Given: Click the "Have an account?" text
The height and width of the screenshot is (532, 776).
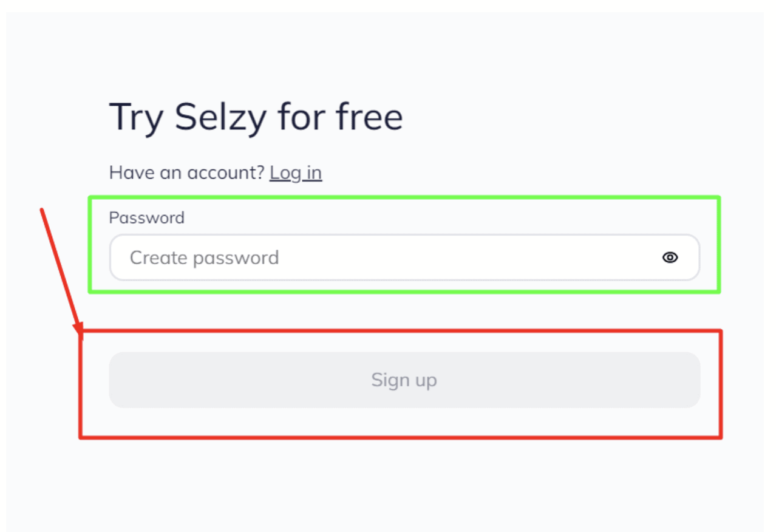Looking at the screenshot, I should [187, 173].
